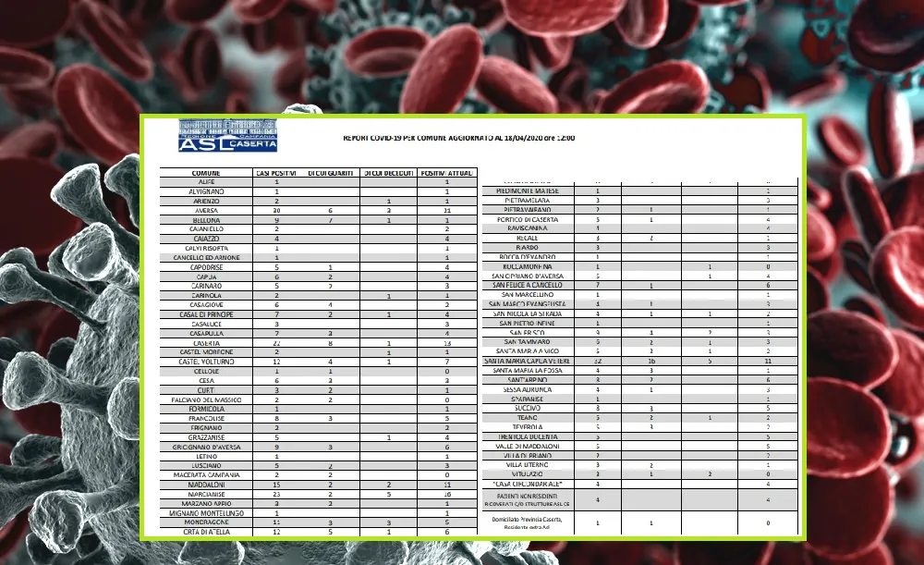Click the GRAZZANISE comune cell

tap(206, 437)
